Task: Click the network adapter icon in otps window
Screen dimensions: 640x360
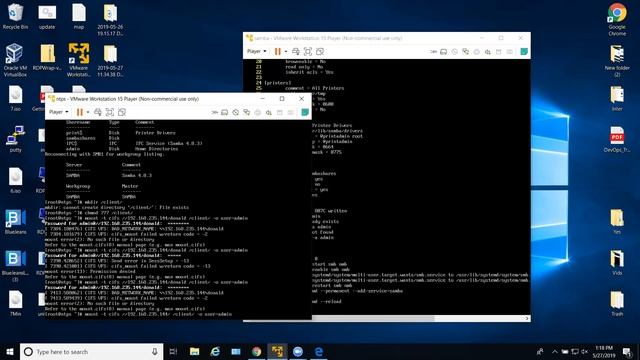Action: click(247, 113)
